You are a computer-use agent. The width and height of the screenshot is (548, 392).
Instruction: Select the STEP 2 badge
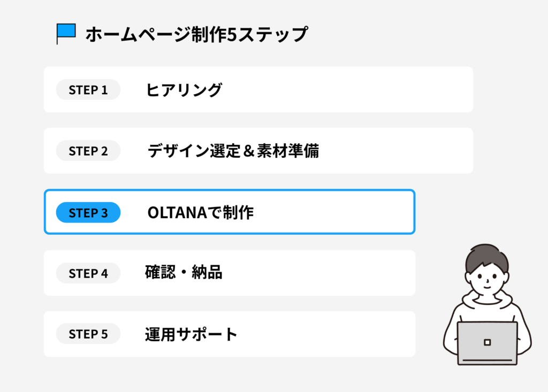[x=88, y=151]
